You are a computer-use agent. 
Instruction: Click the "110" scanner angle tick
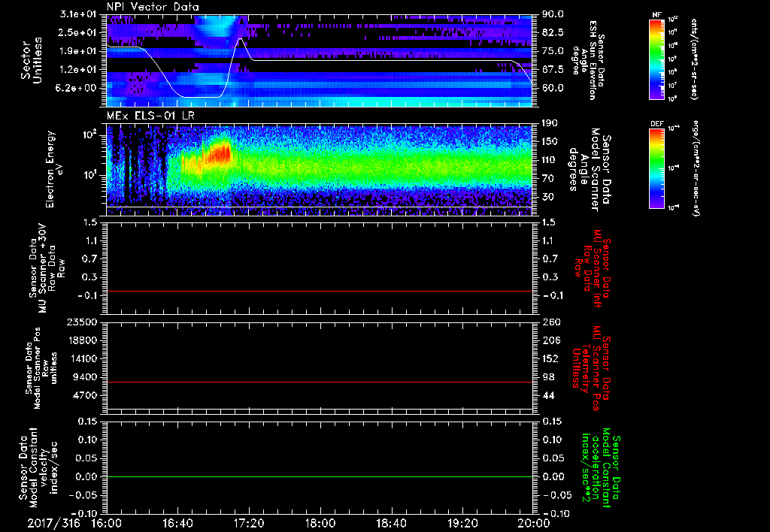pos(550,160)
